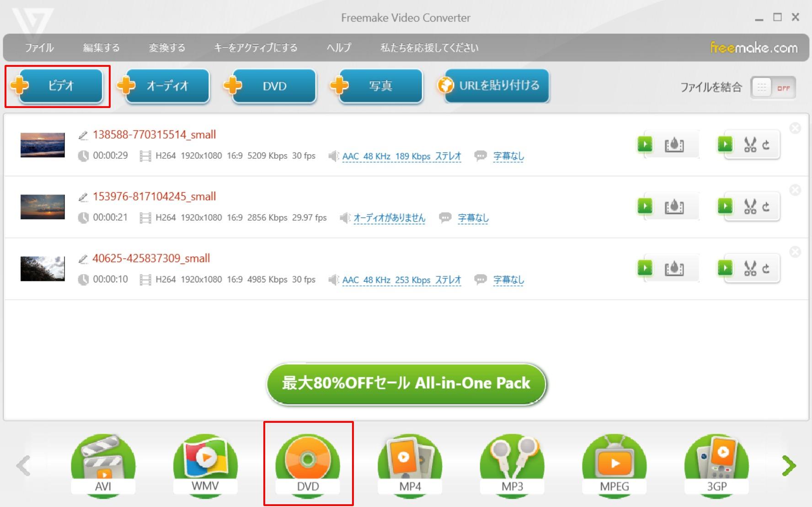Add a DVD source using top DVD button
Screen dimensions: 812x507
[x=270, y=86]
